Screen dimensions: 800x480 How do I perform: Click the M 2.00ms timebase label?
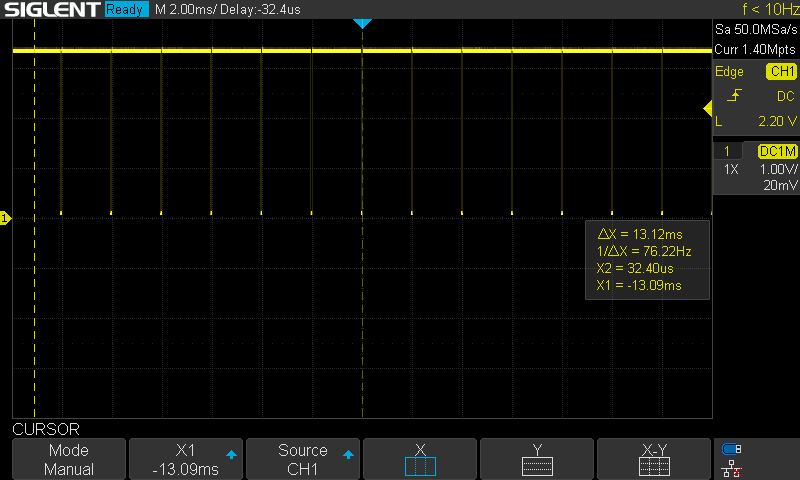[185, 9]
